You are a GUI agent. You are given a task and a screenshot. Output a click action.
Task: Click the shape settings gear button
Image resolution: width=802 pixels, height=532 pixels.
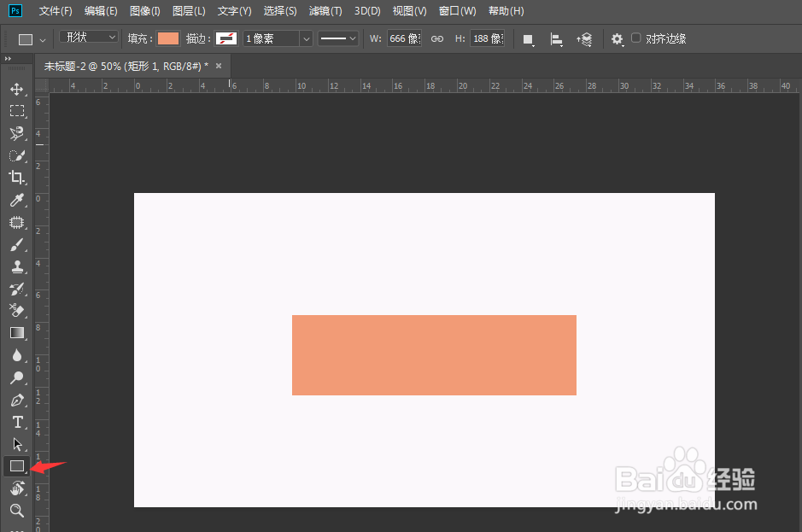point(617,38)
